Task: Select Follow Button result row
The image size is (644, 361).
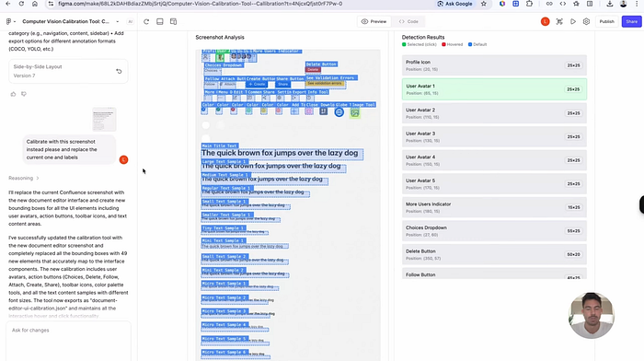Action: tap(494, 274)
